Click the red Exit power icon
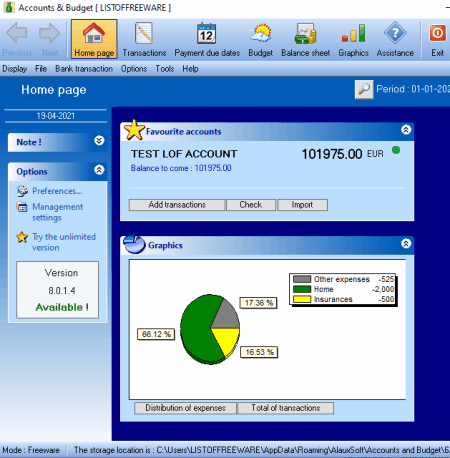 (437, 33)
